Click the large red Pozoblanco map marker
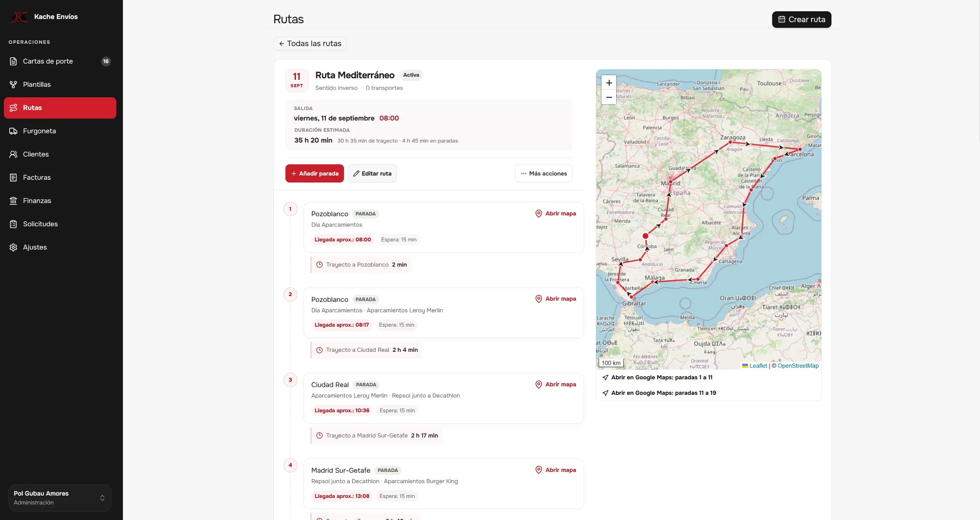Screen dimensions: 980x520 (645, 236)
